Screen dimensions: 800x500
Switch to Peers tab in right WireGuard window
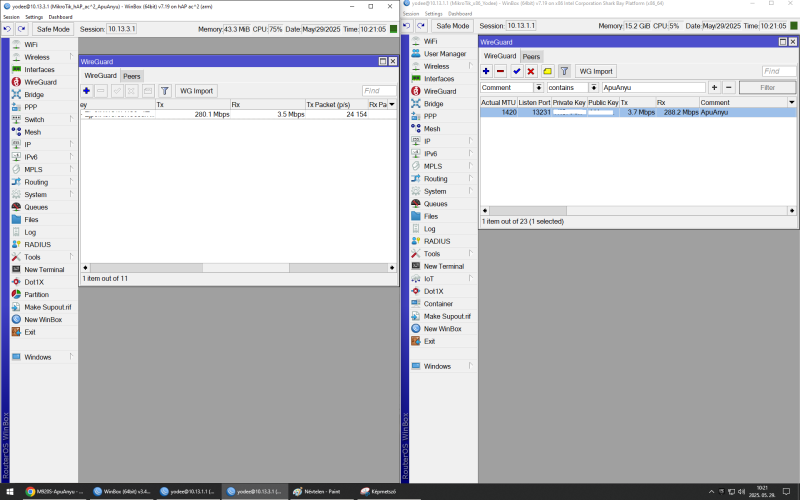531,57
